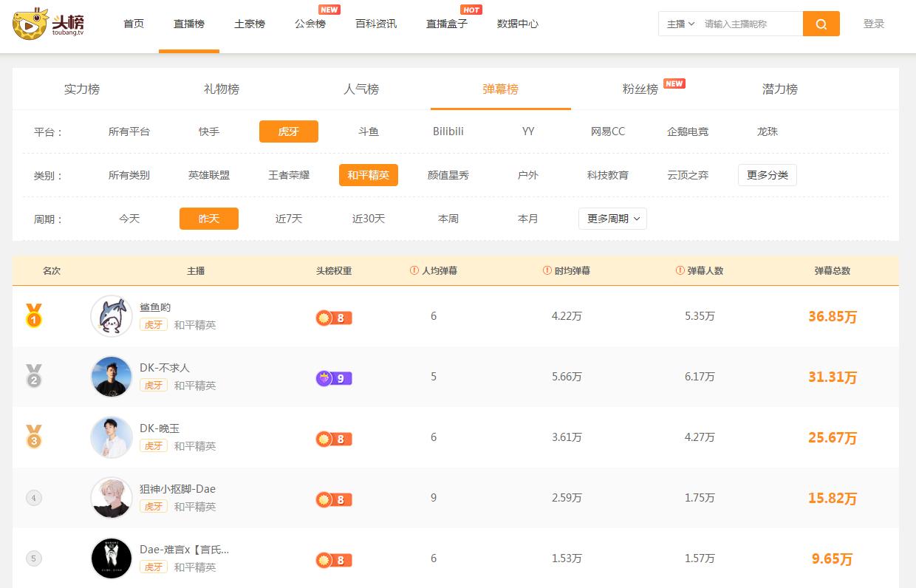Select 今天 period filter

point(129,219)
